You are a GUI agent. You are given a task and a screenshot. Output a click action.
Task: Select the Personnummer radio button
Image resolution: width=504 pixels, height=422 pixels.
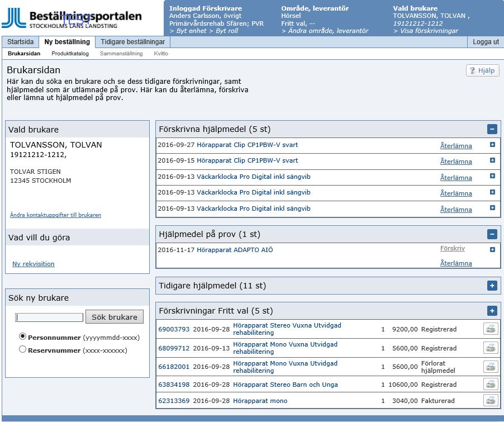coord(22,336)
